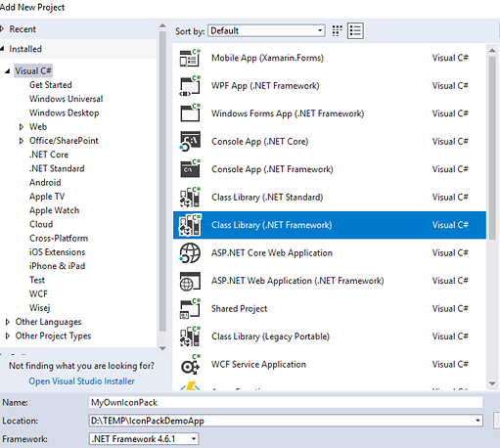Screen dimensions: 500x448
Task: Click the ASP.NET Core Web Application icon
Action: 190,252
